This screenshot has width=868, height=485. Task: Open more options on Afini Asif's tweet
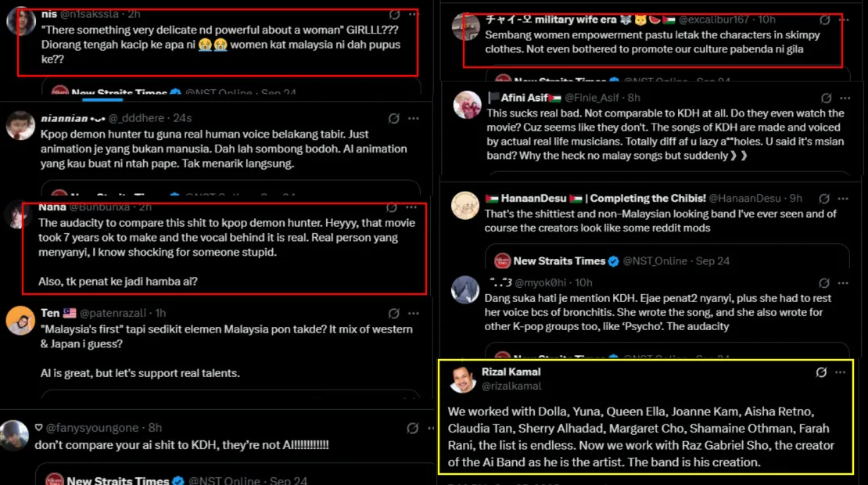(x=845, y=98)
